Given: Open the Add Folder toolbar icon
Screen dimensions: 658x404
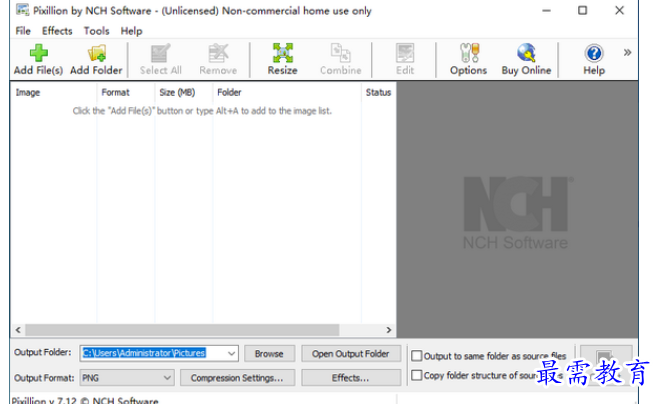Looking at the screenshot, I should click(x=97, y=53).
